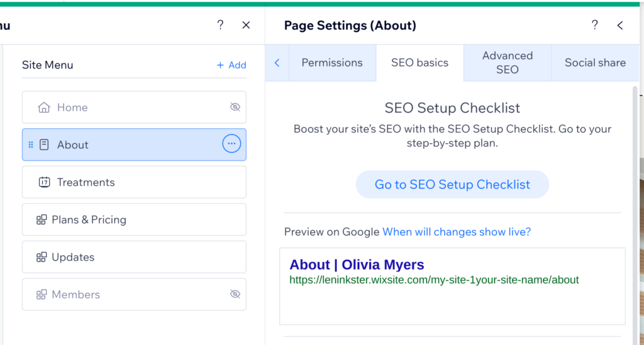Click the drag handle on About item
The image size is (644, 345).
[31, 145]
